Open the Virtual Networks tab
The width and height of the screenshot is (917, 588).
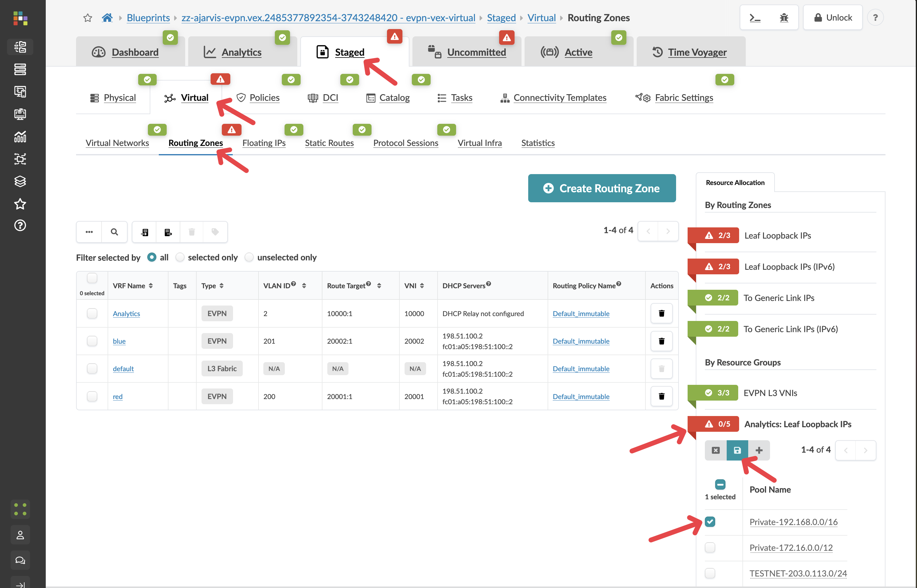[x=117, y=143]
